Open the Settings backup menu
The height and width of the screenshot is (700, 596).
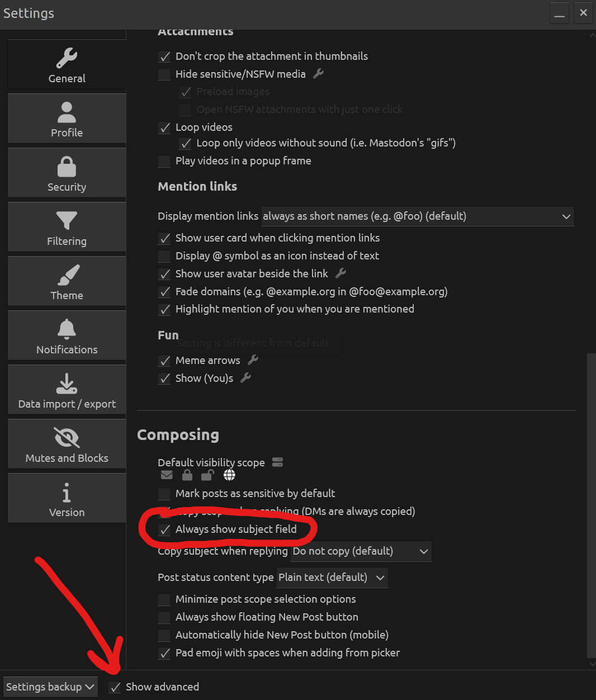pos(50,687)
